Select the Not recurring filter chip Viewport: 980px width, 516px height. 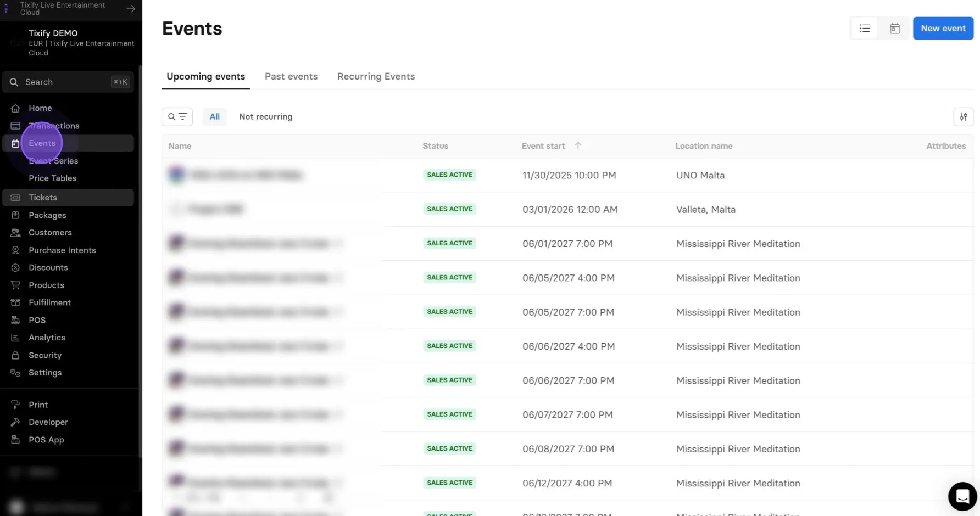(x=266, y=116)
